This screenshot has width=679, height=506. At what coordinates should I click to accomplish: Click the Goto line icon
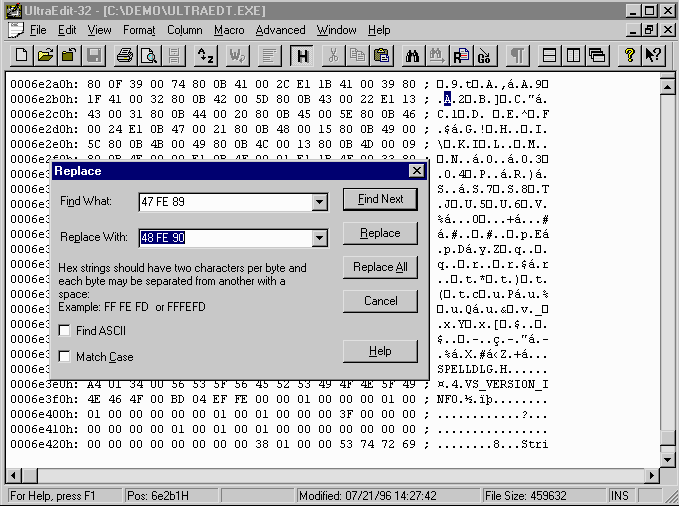tap(485, 55)
